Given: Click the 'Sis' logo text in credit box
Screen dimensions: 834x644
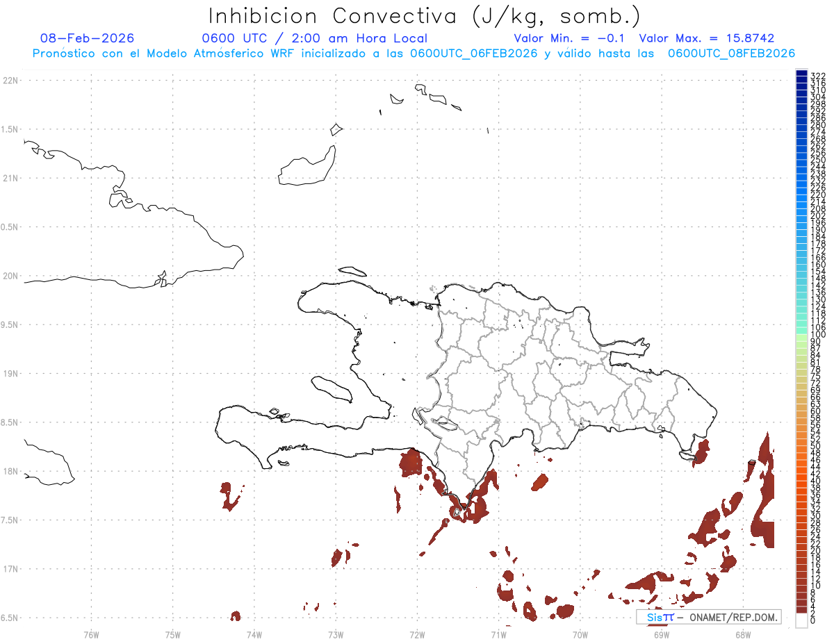Looking at the screenshot, I should coord(655,617).
